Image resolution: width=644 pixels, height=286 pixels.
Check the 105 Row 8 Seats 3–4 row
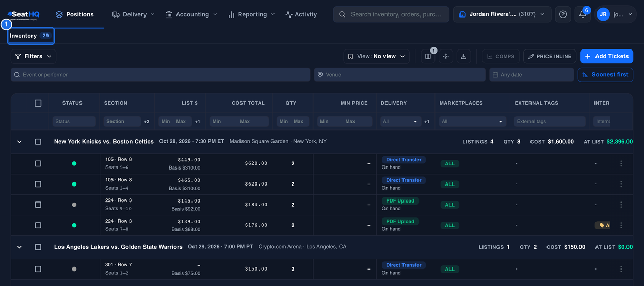pyautogui.click(x=38, y=184)
